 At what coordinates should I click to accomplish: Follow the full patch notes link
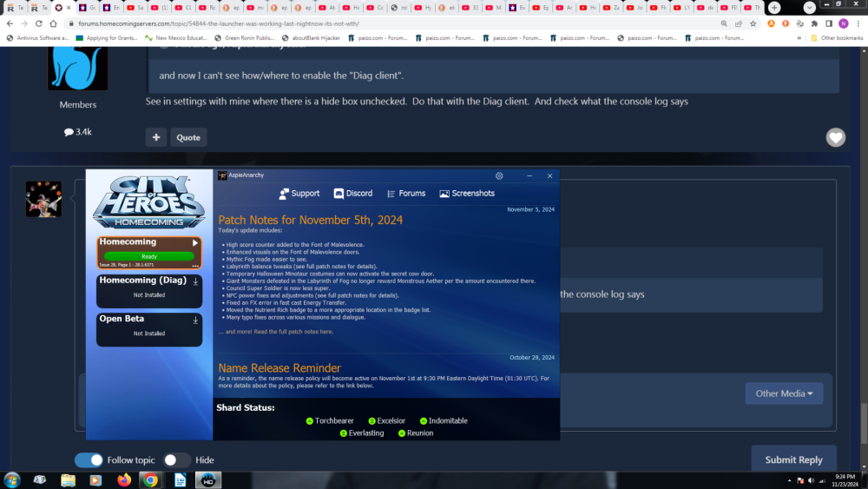pyautogui.click(x=293, y=332)
